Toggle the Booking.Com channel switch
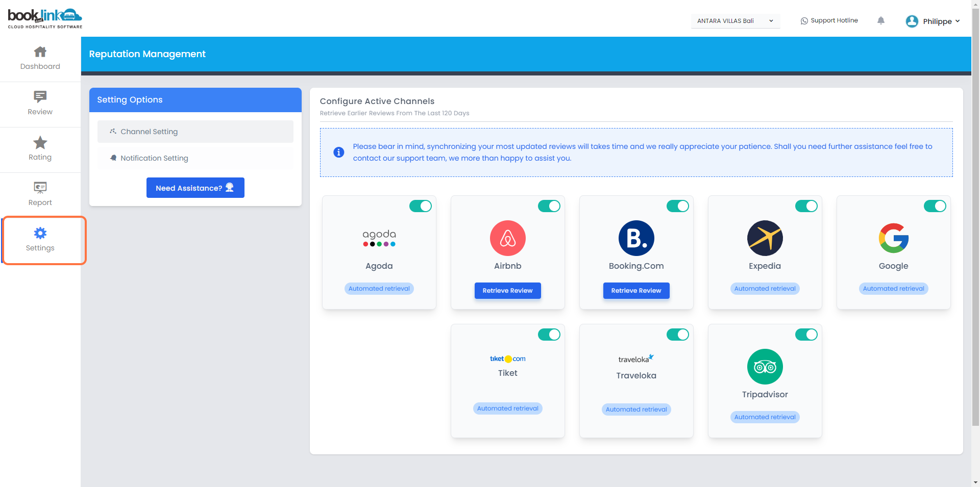 678,206
